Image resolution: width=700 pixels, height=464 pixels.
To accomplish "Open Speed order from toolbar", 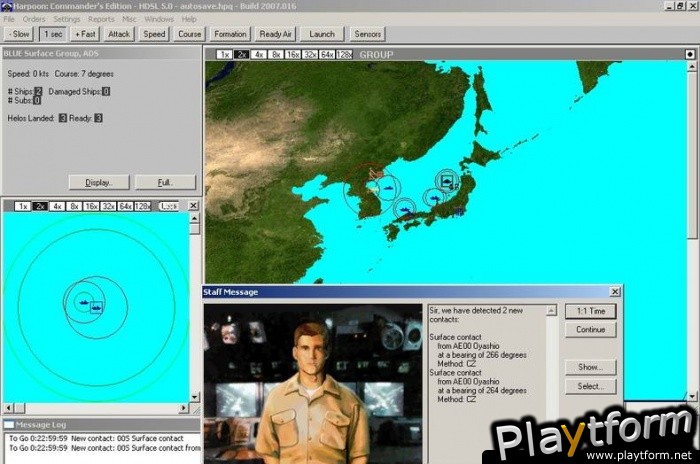I will [154, 34].
